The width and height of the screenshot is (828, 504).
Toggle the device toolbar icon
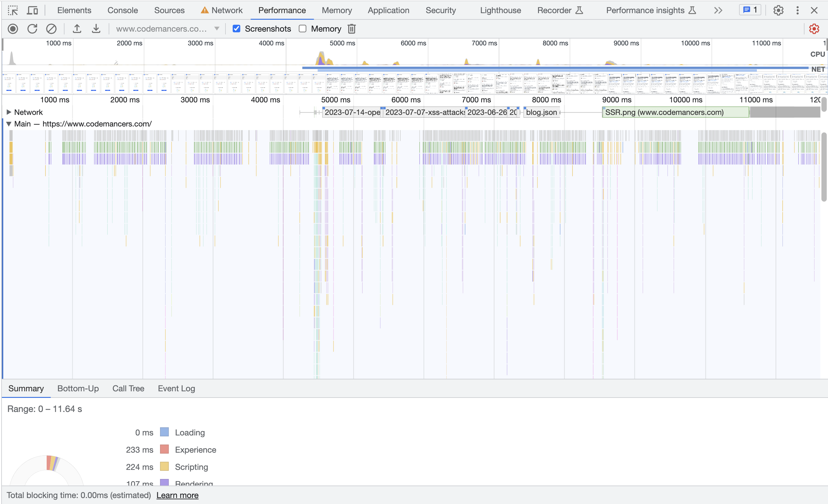click(32, 10)
